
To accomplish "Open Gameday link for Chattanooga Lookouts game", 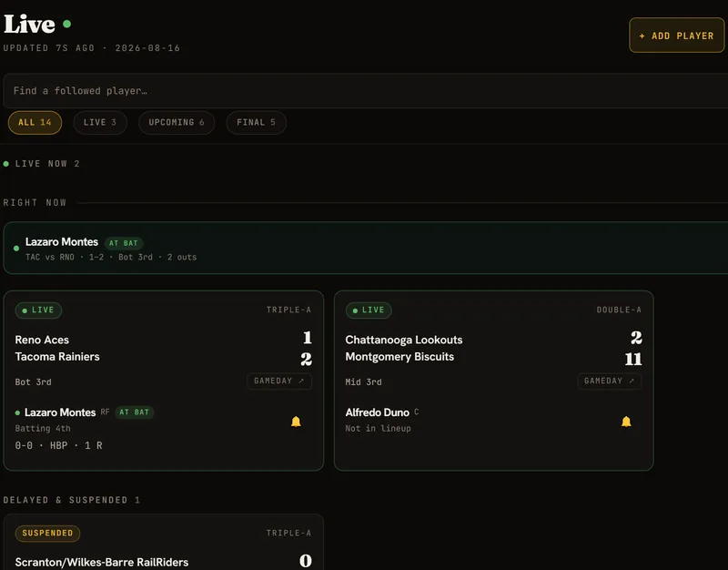I will pyautogui.click(x=609, y=381).
